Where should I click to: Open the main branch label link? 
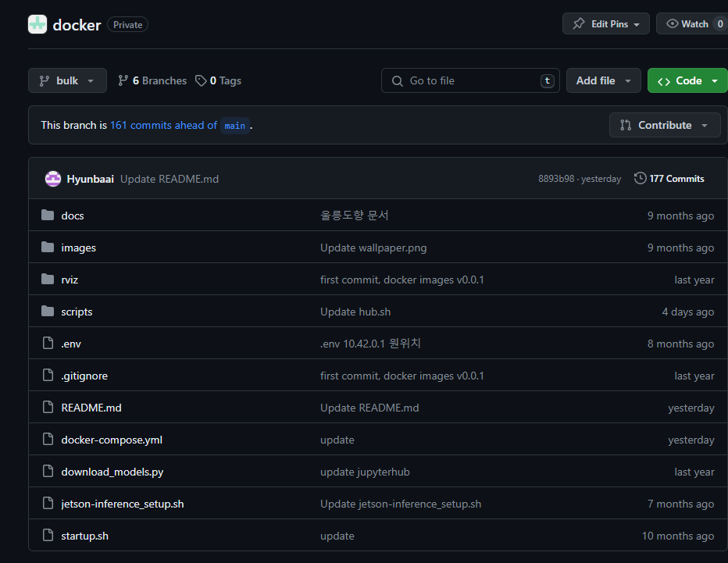coord(235,126)
